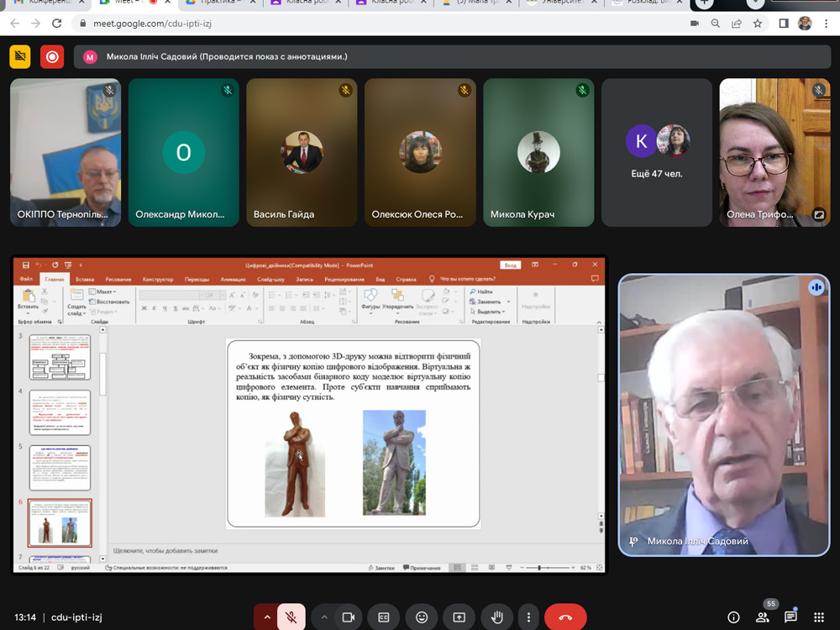Bookmark this page with the star icon
840x630 pixels.
(758, 24)
